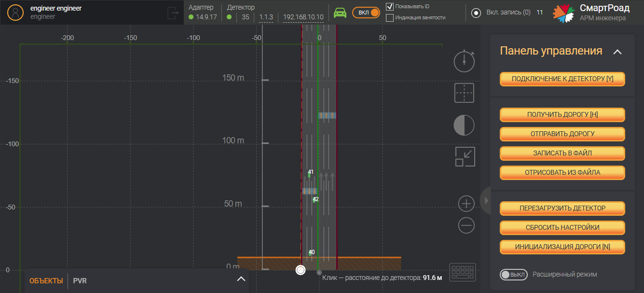
Task: Select tracked vehicle 41 on road
Action: coord(310,174)
